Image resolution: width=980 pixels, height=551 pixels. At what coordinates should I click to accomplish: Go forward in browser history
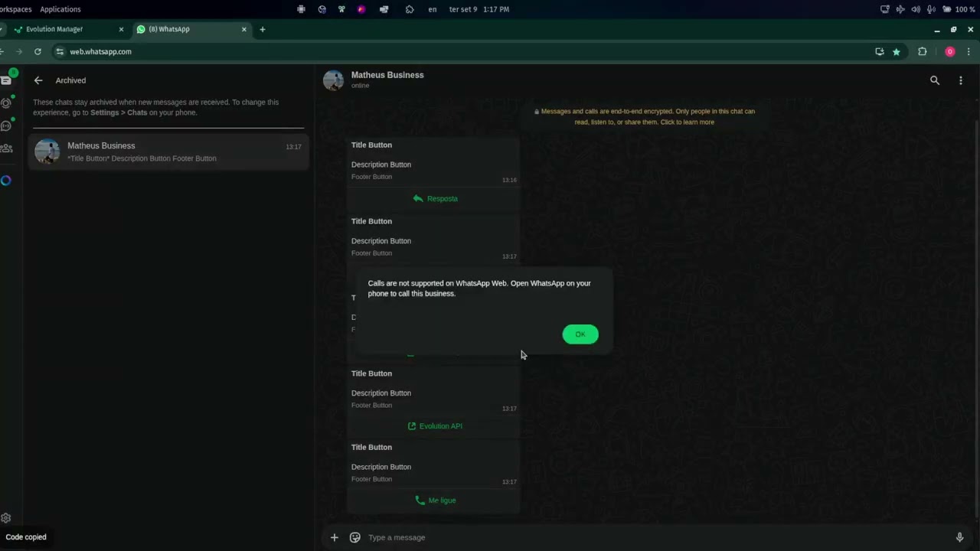[19, 51]
